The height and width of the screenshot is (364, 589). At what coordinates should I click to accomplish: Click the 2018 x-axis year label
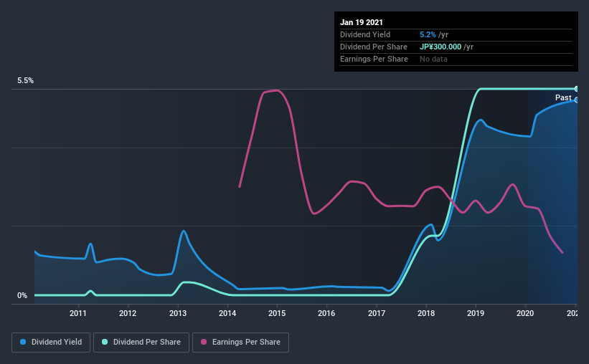pyautogui.click(x=426, y=313)
